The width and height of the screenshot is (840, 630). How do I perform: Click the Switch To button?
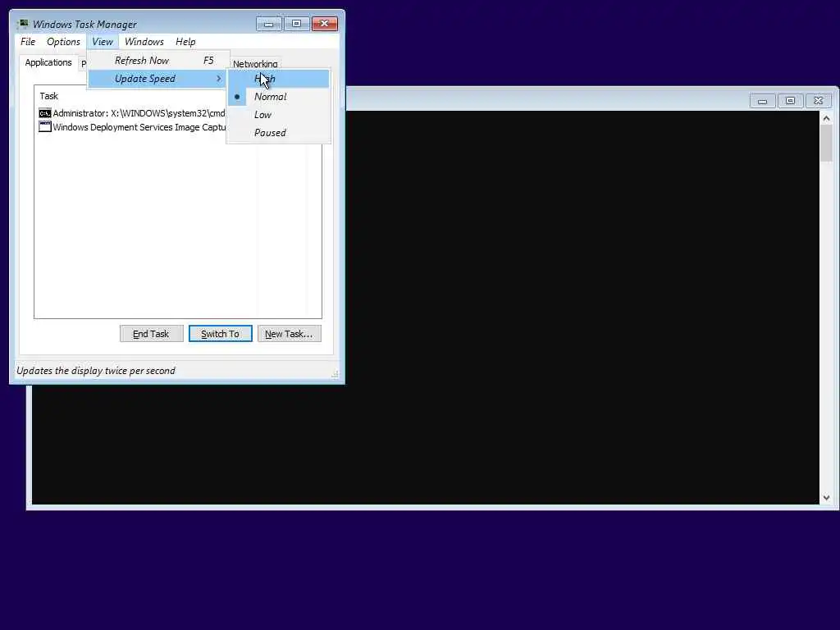coord(220,334)
